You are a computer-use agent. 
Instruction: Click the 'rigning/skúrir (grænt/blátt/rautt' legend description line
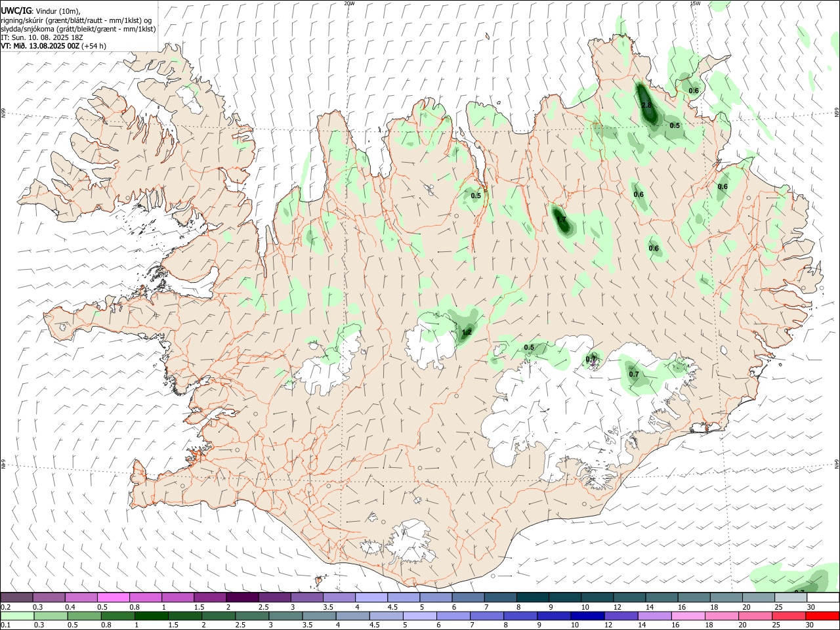(x=75, y=20)
